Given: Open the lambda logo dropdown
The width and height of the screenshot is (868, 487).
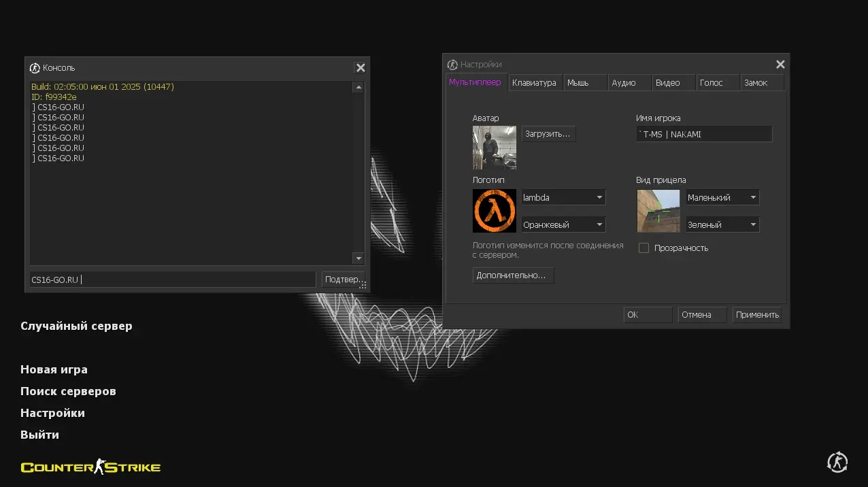Looking at the screenshot, I should (563, 198).
